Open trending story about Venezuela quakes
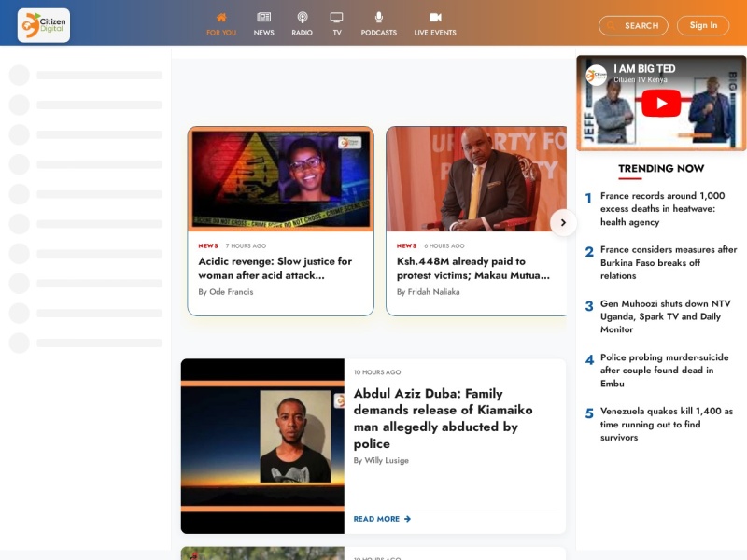The width and height of the screenshot is (747, 560). coord(667,425)
